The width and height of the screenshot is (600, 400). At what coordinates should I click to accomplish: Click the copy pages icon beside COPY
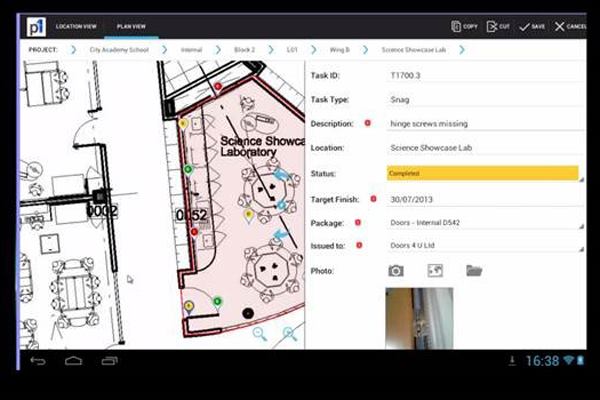(x=456, y=26)
